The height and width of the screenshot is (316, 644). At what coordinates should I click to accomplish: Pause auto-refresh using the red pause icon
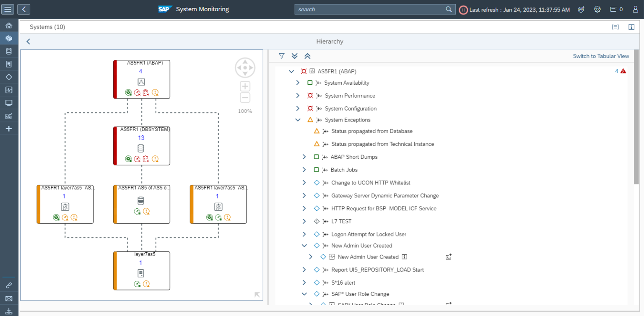[x=463, y=9]
